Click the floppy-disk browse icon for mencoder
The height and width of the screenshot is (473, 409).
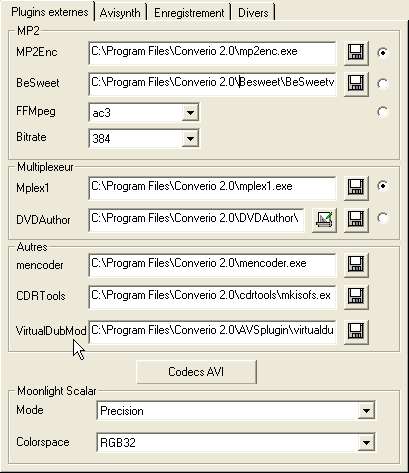click(x=356, y=264)
